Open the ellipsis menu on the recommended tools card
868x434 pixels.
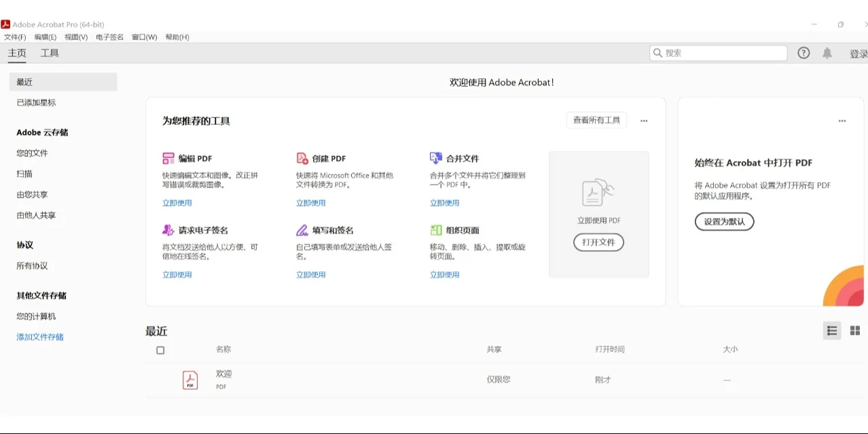(643, 120)
